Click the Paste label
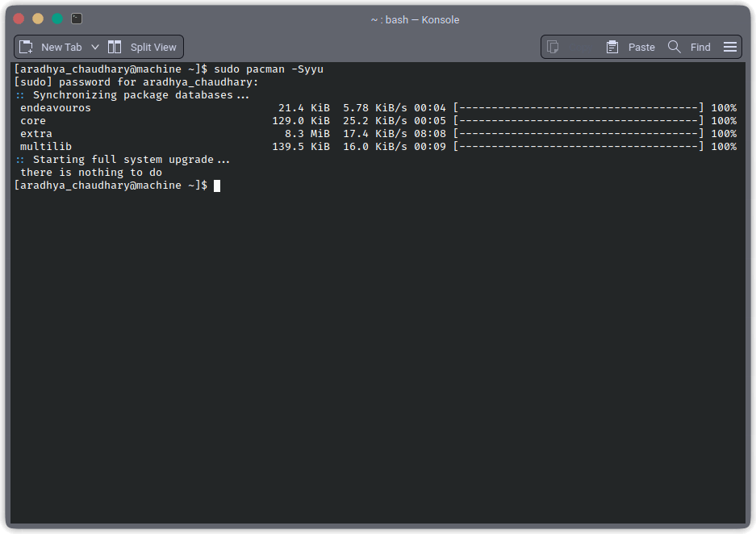The image size is (756, 534). point(641,48)
